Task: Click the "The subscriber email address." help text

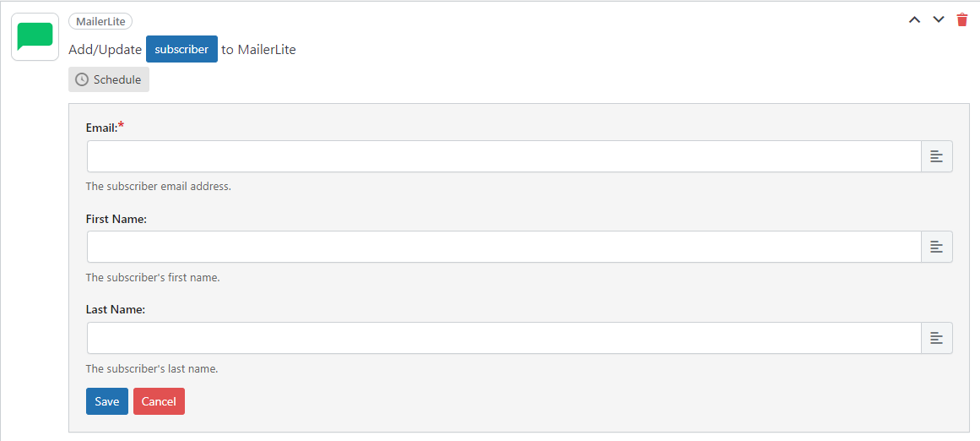Action: point(159,186)
